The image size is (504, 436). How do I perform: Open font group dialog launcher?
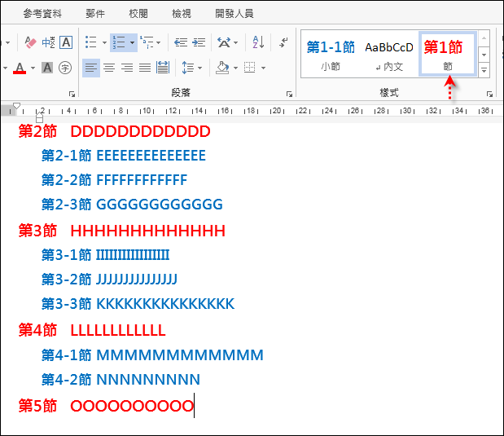point(72,94)
